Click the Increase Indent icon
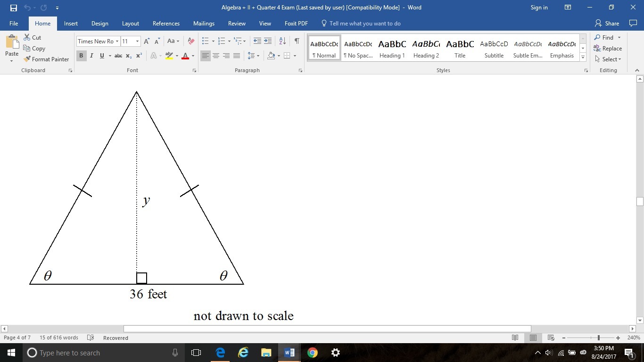Screen dimensions: 644x362 [x=268, y=41]
